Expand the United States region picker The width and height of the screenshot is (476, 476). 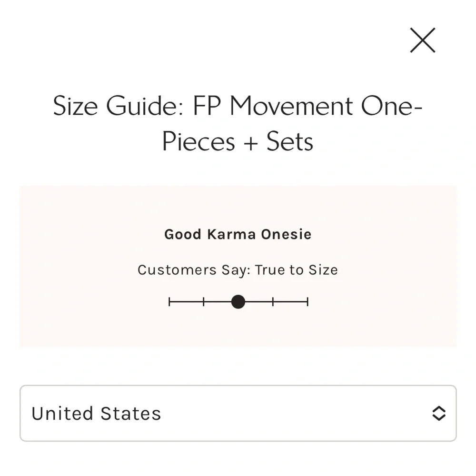(x=238, y=413)
